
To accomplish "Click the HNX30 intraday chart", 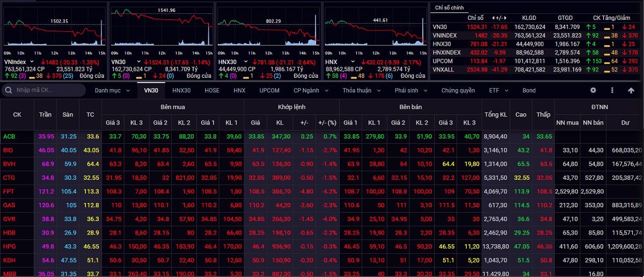I will tap(268, 26).
